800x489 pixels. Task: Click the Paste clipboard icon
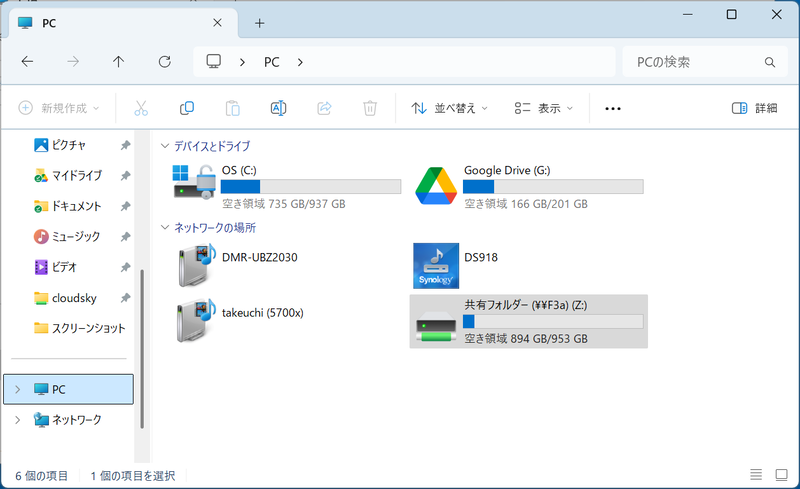click(233, 108)
